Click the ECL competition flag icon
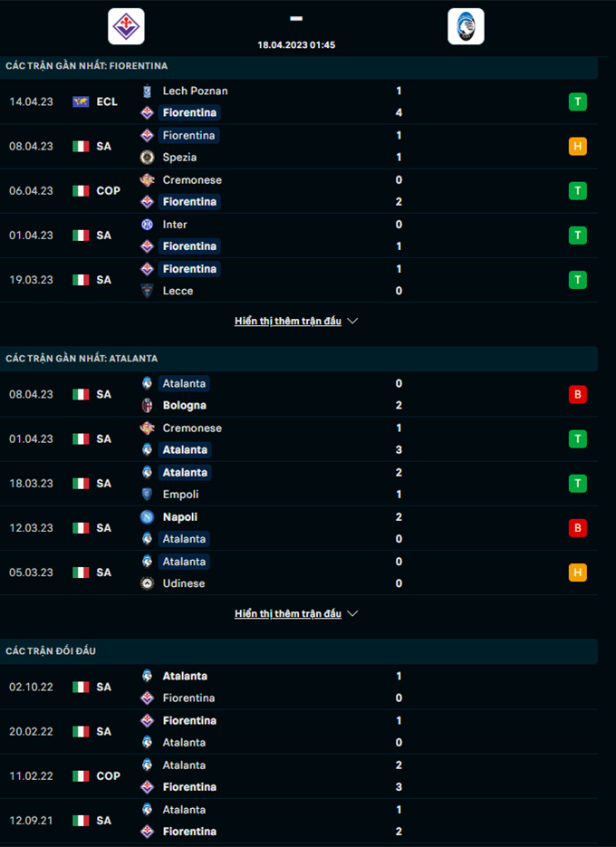Screen dimensions: 616x847 pos(81,102)
